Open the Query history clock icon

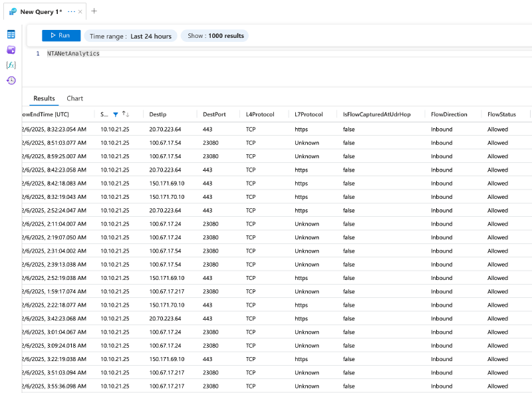click(11, 80)
